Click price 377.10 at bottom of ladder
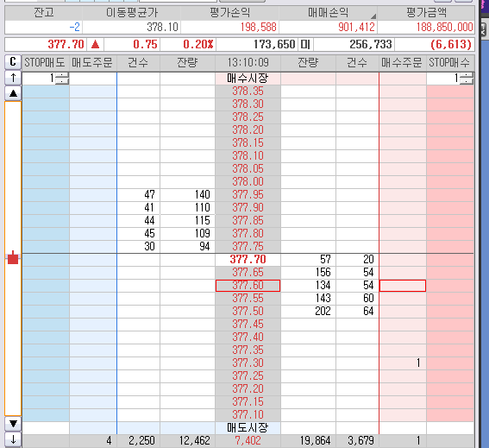 click(248, 415)
